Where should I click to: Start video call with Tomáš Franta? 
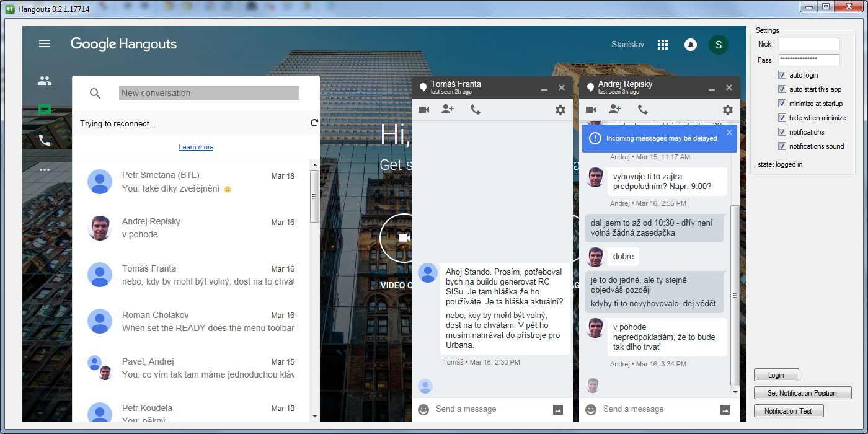point(424,110)
